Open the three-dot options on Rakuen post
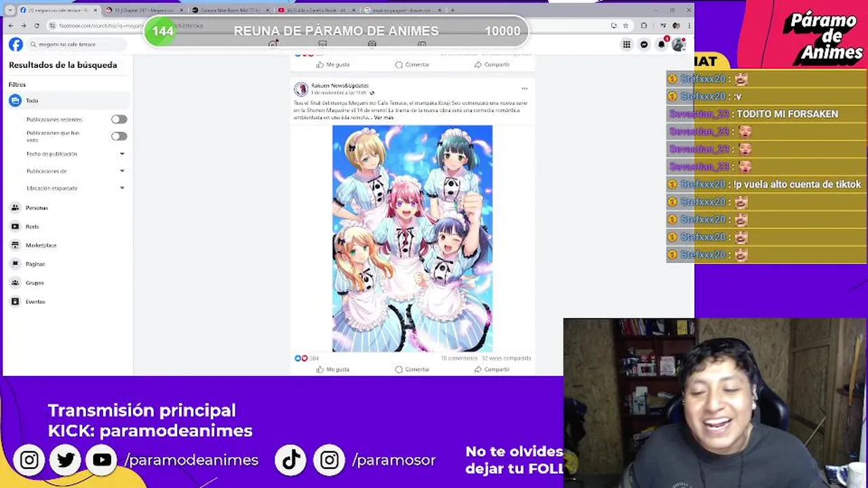The image size is (868, 488). [524, 89]
